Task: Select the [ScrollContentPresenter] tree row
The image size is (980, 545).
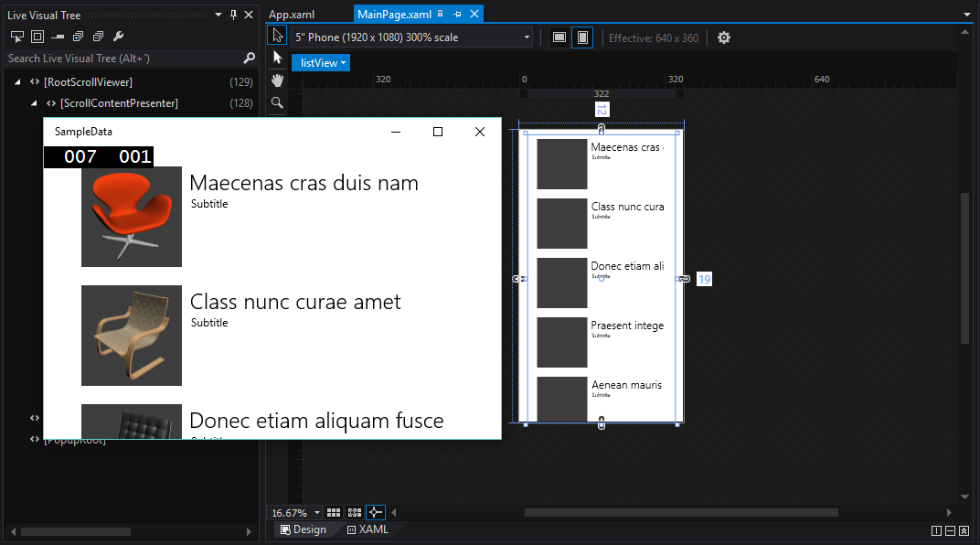Action: point(130,103)
